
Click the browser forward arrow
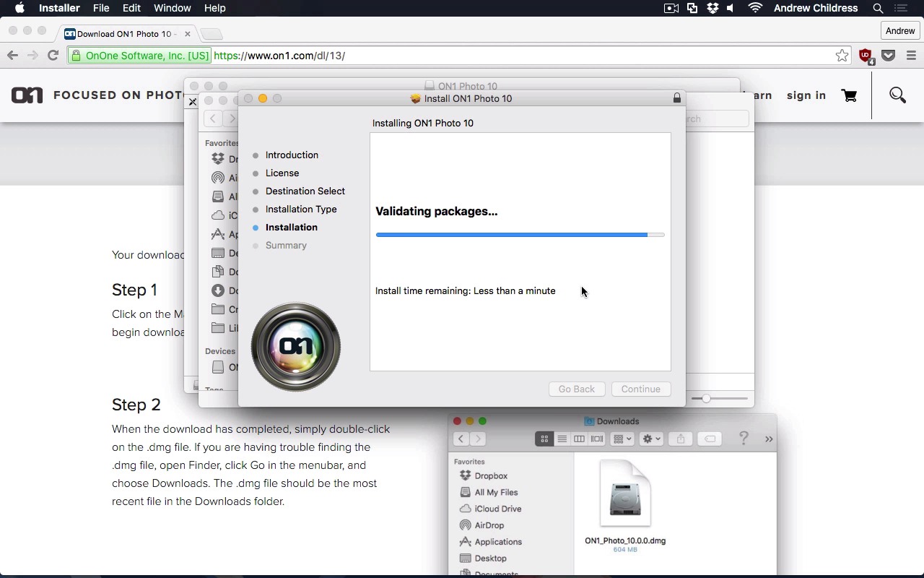[x=32, y=56]
